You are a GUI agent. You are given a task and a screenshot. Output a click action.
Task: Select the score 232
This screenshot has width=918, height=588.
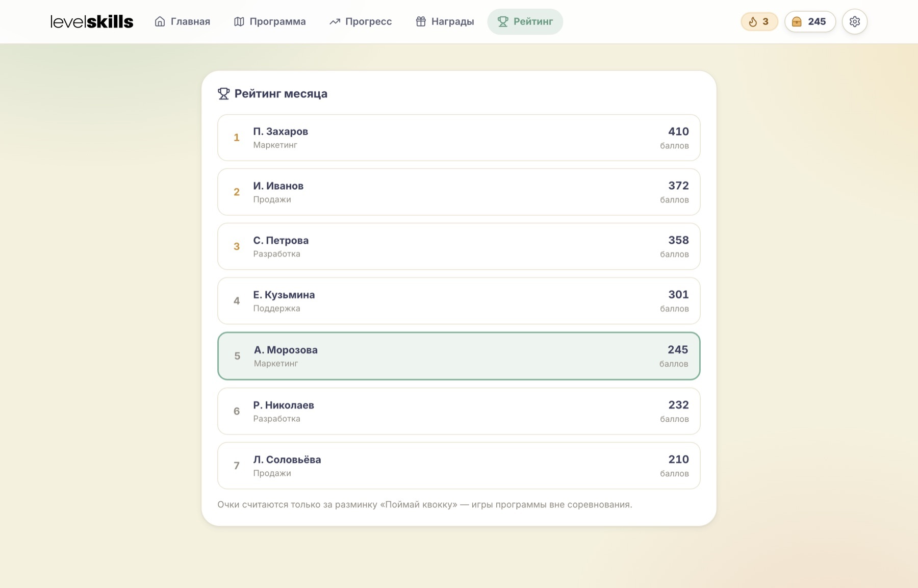[678, 405]
